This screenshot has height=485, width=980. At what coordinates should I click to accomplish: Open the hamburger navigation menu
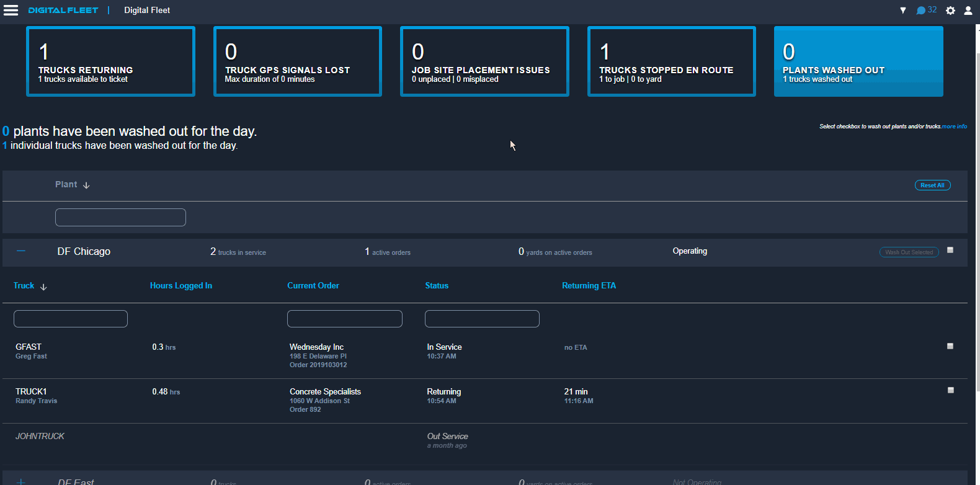(x=11, y=10)
